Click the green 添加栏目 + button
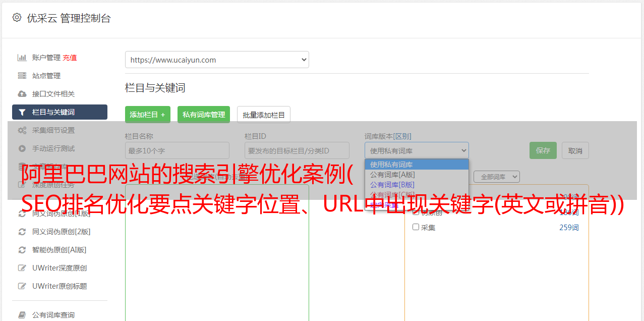This screenshot has height=321, width=644. coord(148,115)
